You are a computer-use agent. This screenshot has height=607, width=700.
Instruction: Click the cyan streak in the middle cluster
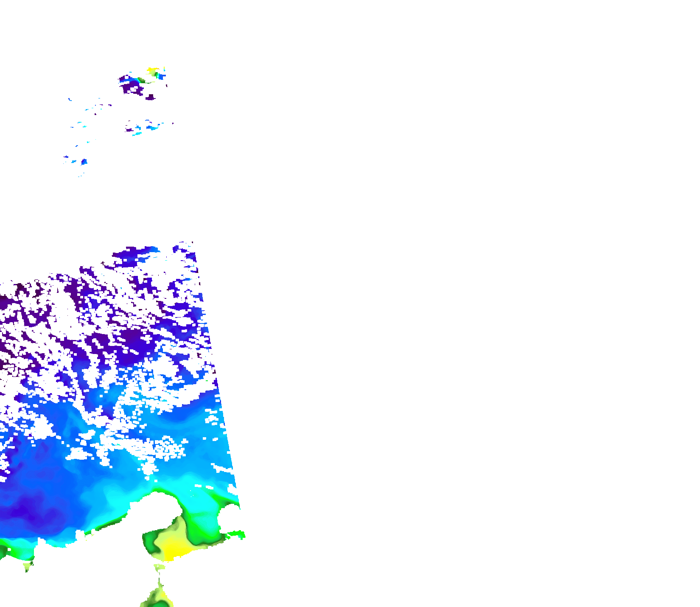pos(137,134)
